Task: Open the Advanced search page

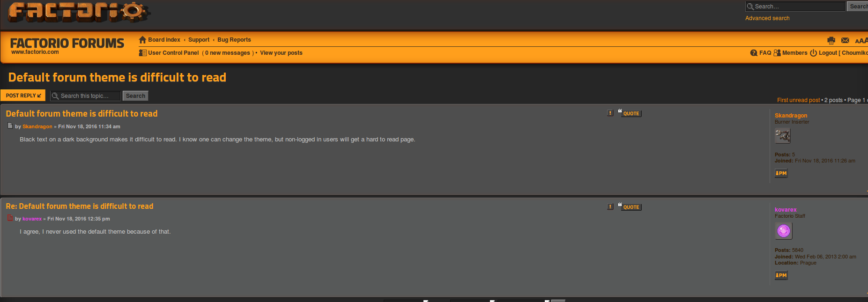Action: (x=767, y=18)
